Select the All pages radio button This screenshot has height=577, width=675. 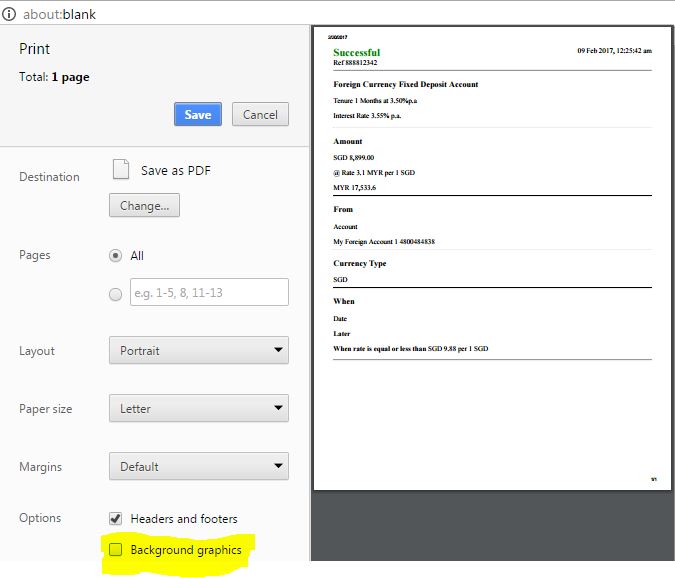click(x=115, y=256)
